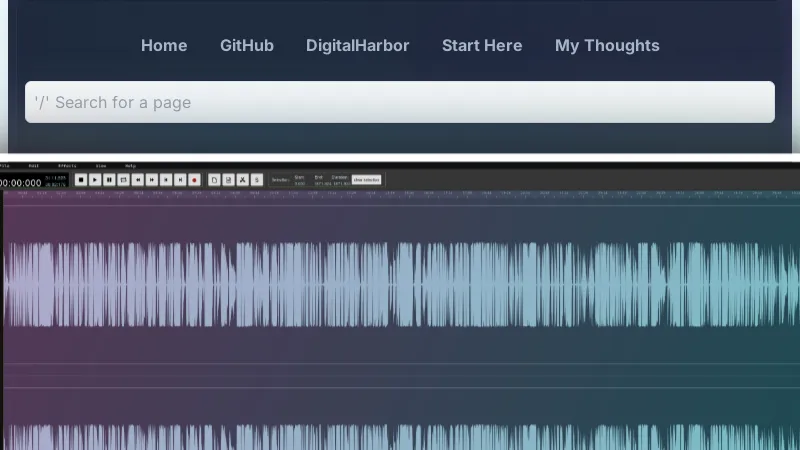Click the 'S' toolbar button
Image resolution: width=800 pixels, height=450 pixels.
pos(256,179)
